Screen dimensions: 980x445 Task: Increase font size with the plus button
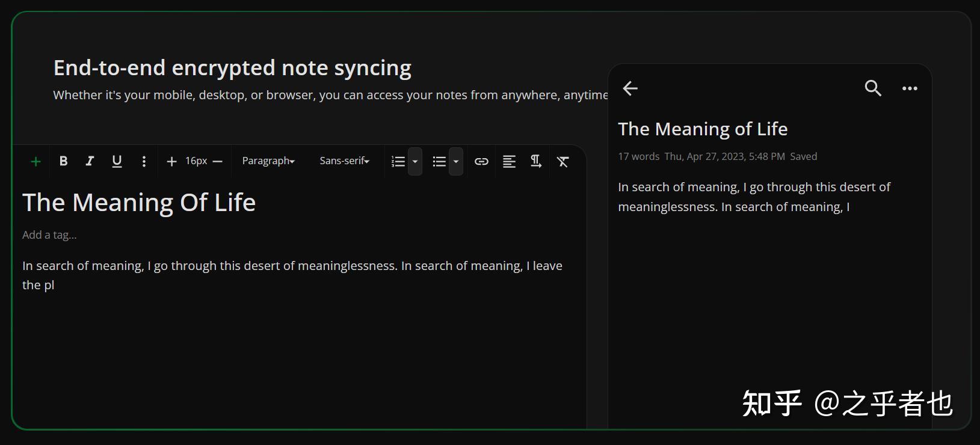coord(171,161)
